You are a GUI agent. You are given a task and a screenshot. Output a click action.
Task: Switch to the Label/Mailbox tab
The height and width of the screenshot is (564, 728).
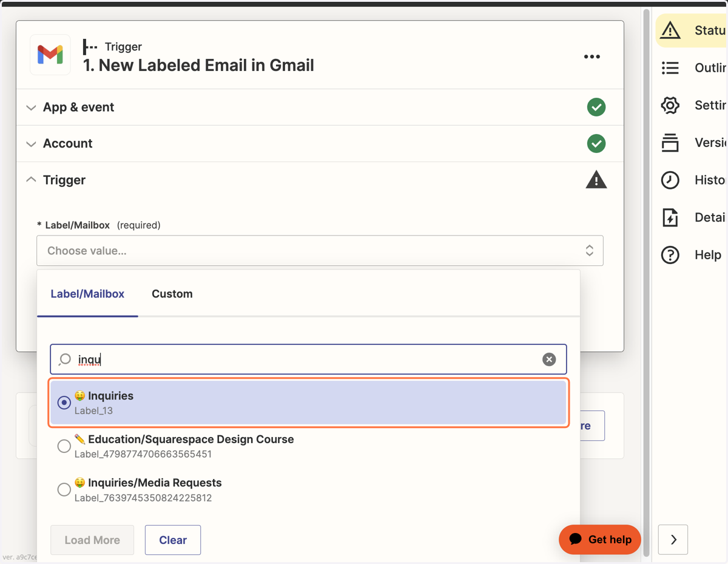[87, 294]
